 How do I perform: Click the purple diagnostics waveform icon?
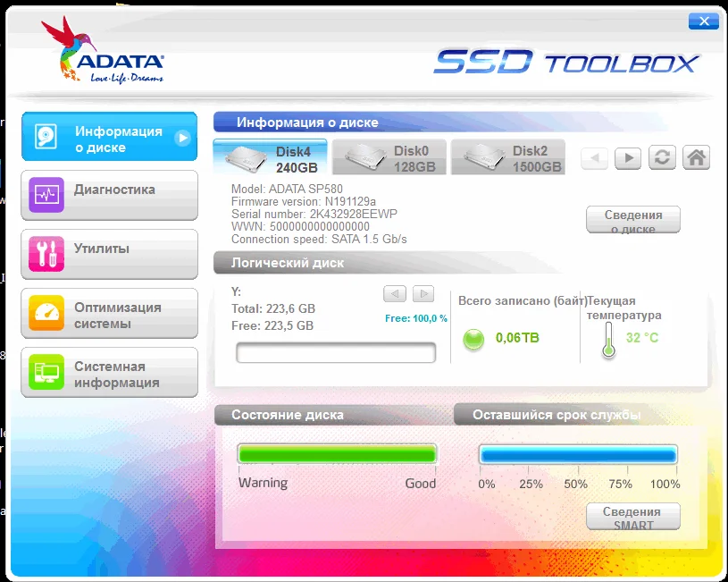point(46,195)
